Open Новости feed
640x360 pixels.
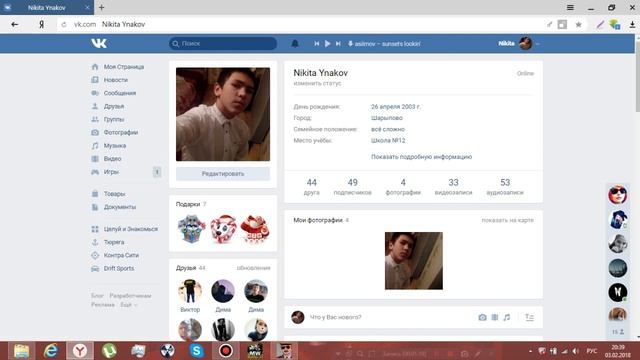pyautogui.click(x=116, y=80)
